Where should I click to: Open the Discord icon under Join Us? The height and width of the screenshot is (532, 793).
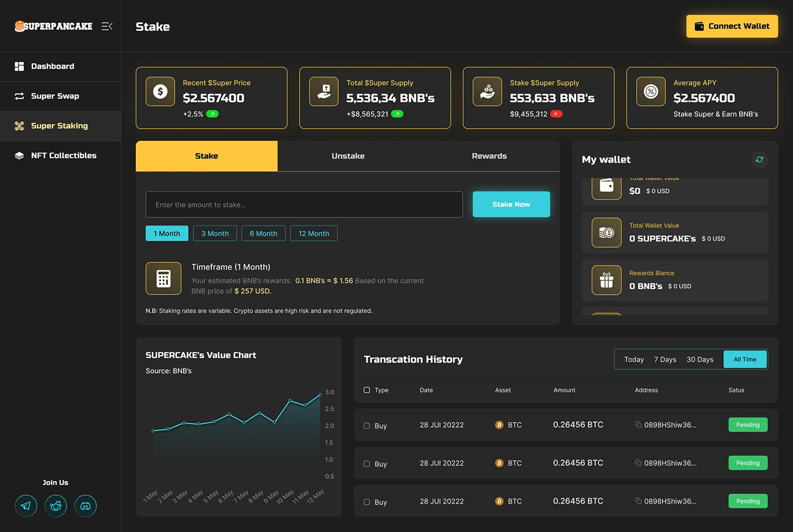point(85,506)
